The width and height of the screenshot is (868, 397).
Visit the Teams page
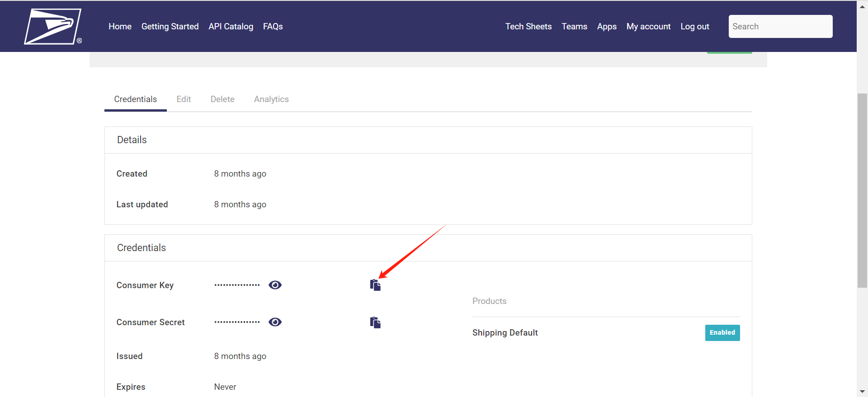point(574,27)
